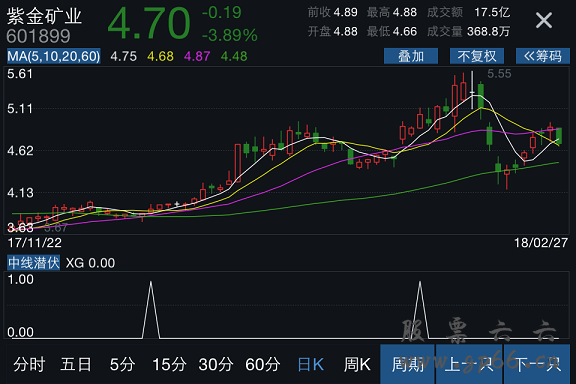Screen dimensions: 576x384
Task: Tap the 叠加 overlay button
Action: pyautogui.click(x=411, y=56)
